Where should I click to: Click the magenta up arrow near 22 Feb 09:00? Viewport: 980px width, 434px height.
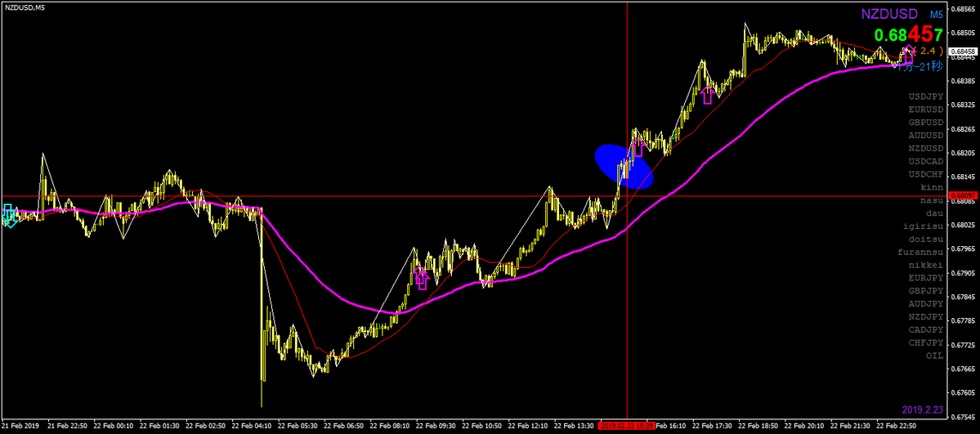coord(422,279)
